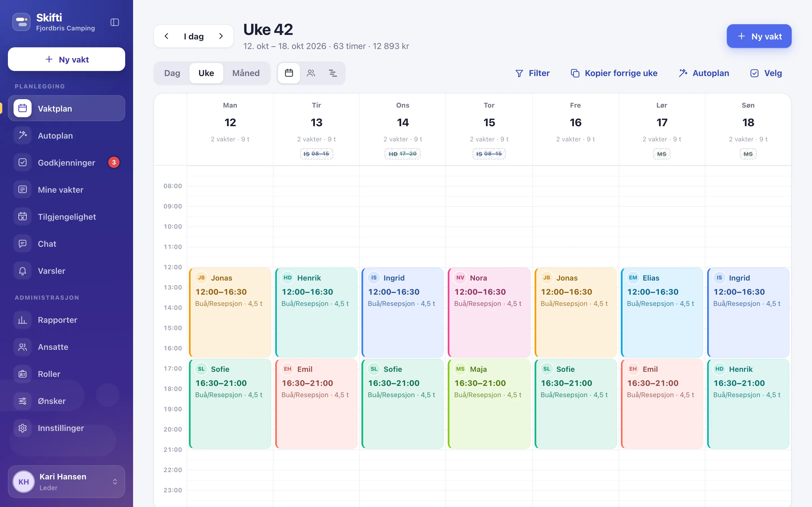812x507 pixels.
Task: Open the Filter options
Action: 533,73
